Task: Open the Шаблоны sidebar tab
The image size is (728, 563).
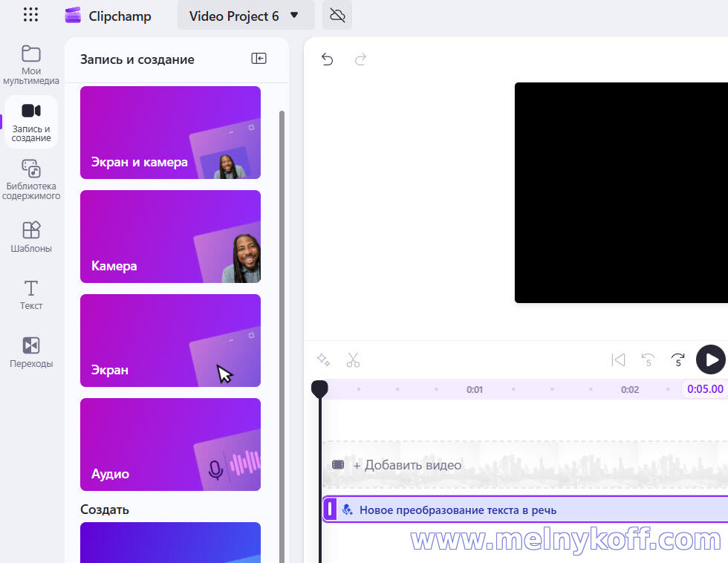Action: (x=31, y=237)
